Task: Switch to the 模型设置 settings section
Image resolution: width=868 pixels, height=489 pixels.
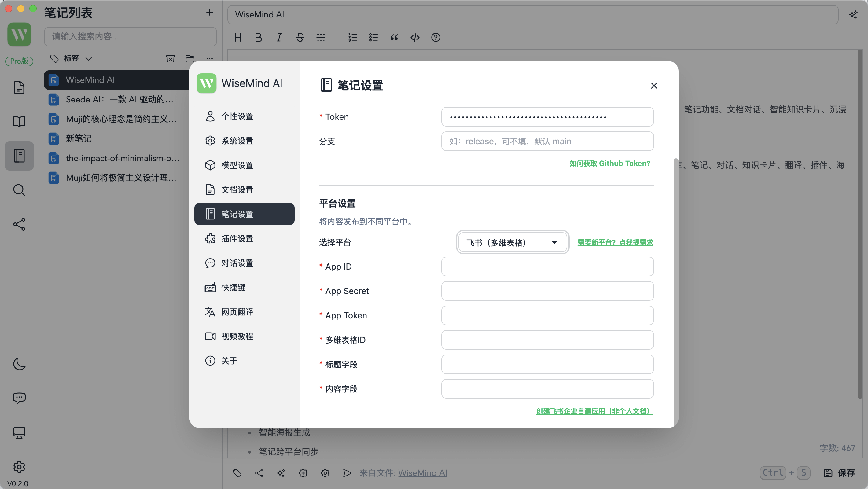Action: (x=237, y=165)
